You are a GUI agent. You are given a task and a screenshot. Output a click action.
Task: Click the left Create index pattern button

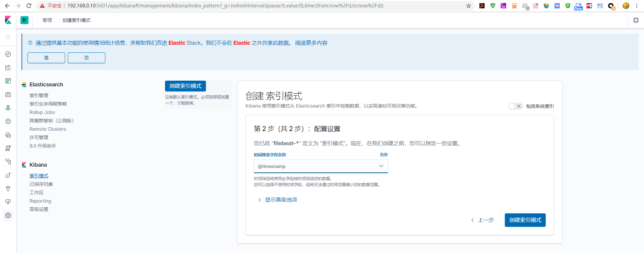click(185, 86)
